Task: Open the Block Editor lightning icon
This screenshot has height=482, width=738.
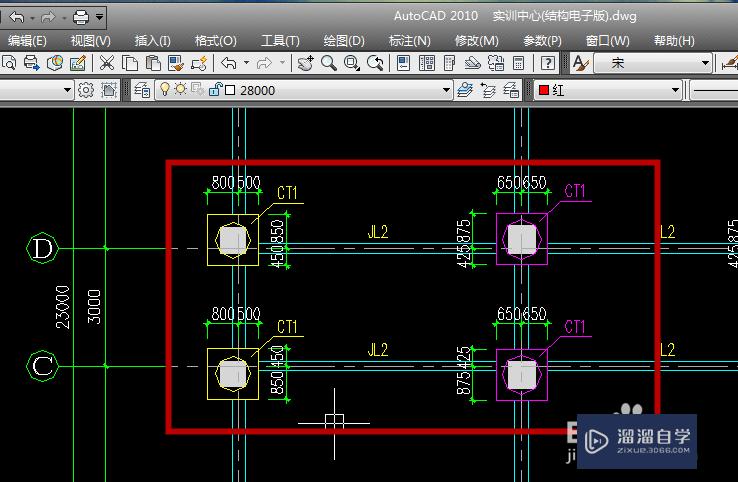Action: click(x=199, y=63)
